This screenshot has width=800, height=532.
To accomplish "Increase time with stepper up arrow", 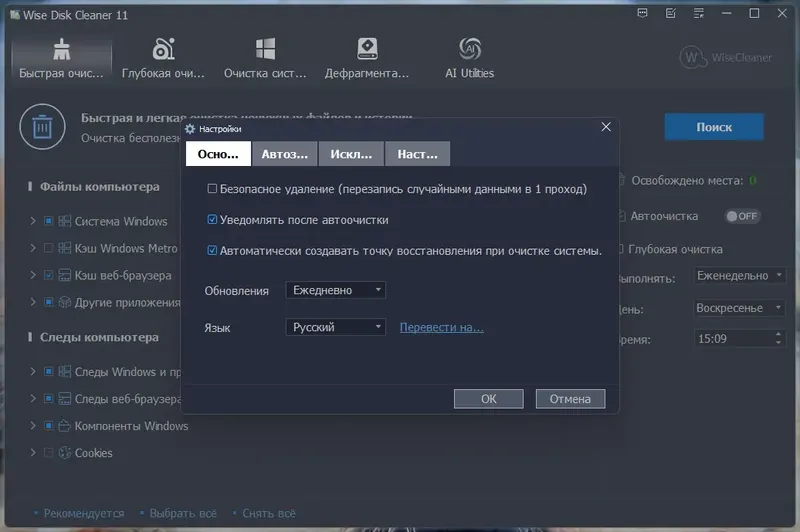I will click(x=778, y=335).
